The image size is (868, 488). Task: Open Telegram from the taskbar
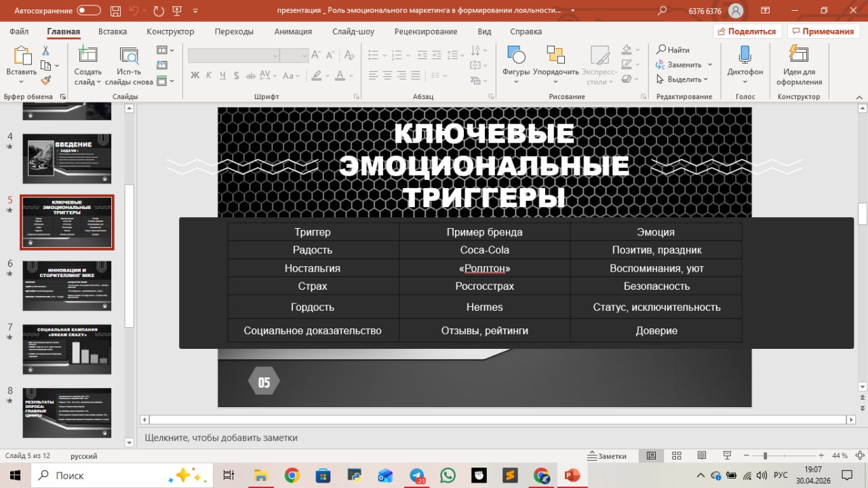pos(417,475)
